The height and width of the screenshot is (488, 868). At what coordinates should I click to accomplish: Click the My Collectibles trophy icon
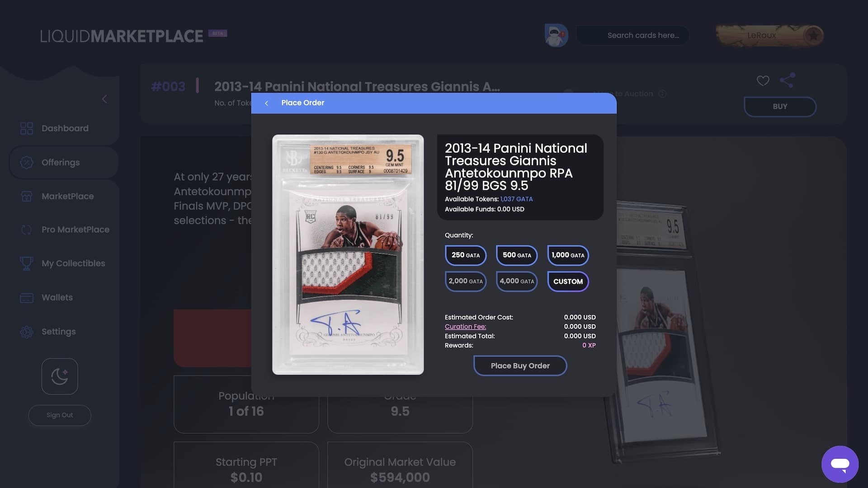pos(27,263)
